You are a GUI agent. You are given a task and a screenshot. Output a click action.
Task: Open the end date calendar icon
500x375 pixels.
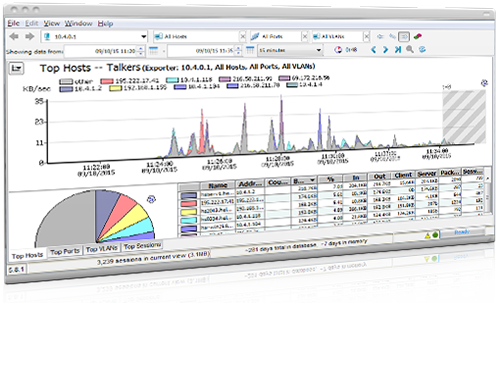[250, 50]
